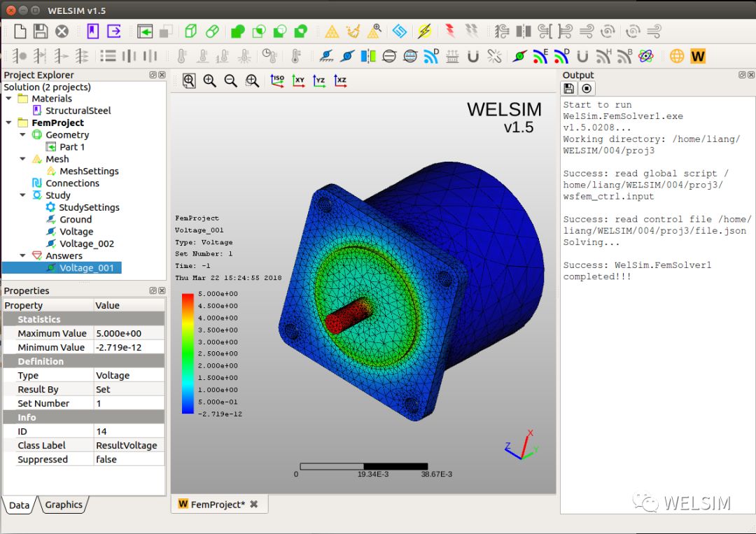Generate mesh with the yellow triangle mesh icon
Screen dimensions: 756x534
tap(332, 31)
